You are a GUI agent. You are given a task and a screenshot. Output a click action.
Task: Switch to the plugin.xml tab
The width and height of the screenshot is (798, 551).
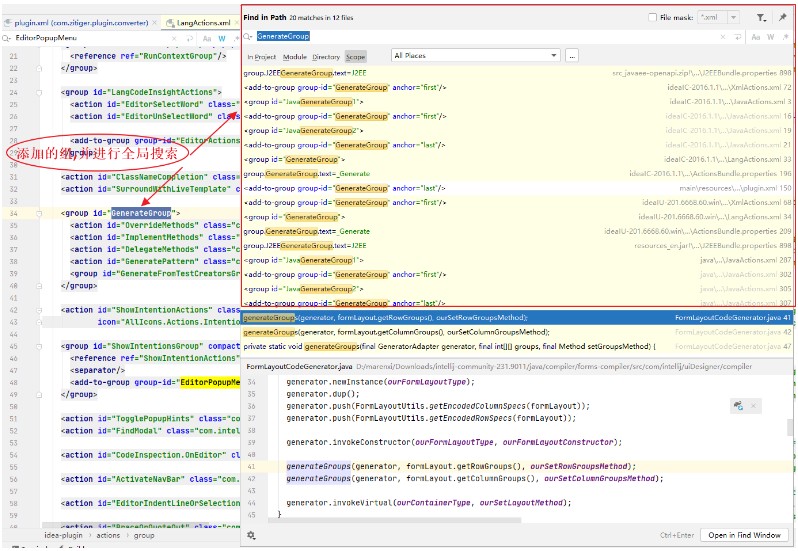[81, 23]
